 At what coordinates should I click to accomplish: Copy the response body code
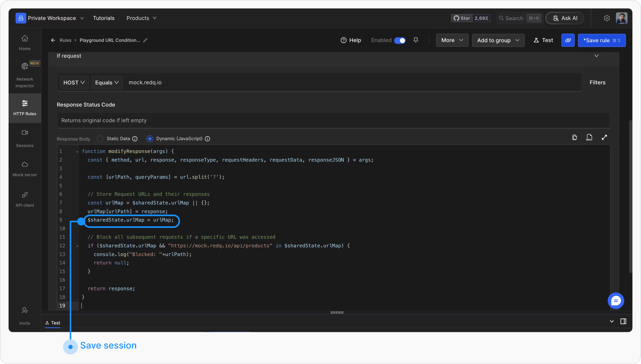click(x=574, y=137)
